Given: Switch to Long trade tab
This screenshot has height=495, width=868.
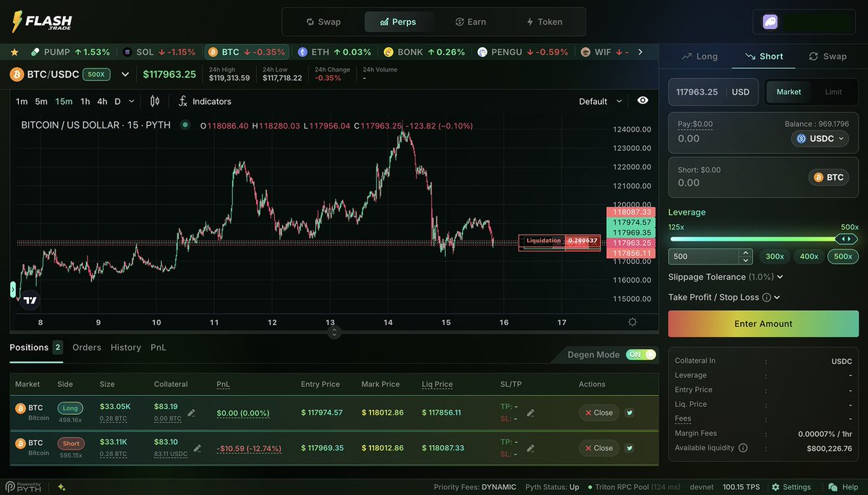Looking at the screenshot, I should (698, 56).
